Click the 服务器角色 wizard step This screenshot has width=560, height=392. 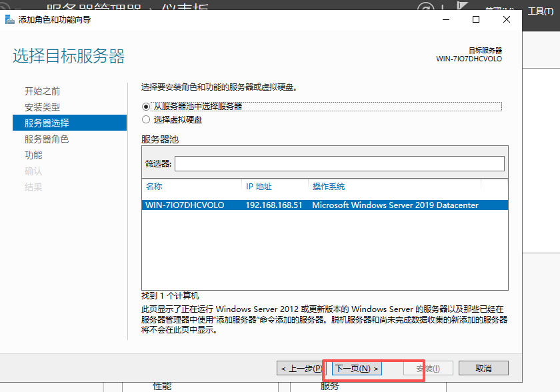(45, 139)
